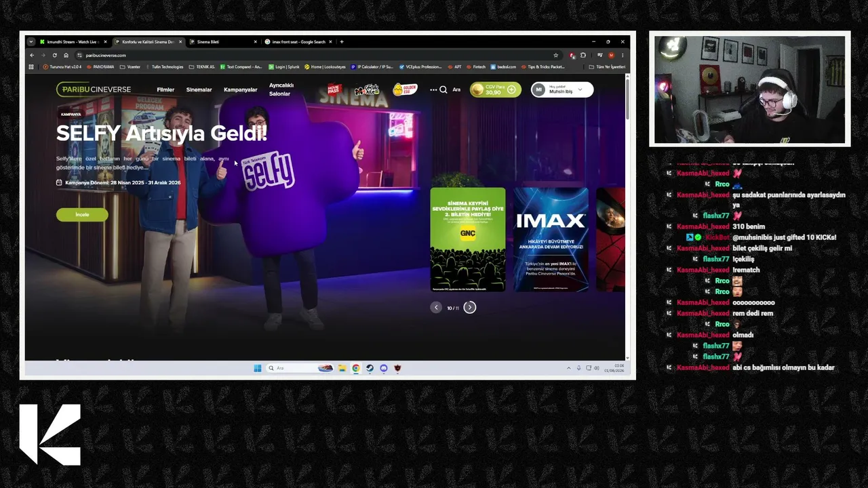868x488 pixels.
Task: Open the Çocuk Kulübü icon
Action: coord(368,89)
